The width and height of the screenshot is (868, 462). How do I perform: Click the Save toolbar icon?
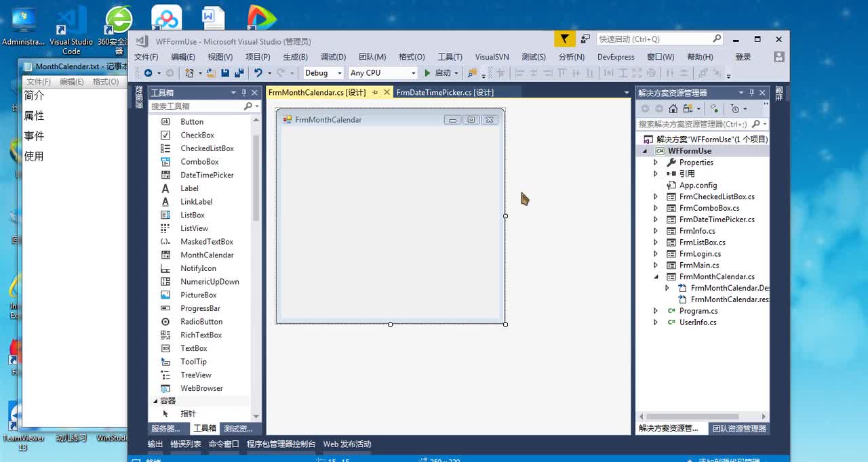[x=225, y=72]
